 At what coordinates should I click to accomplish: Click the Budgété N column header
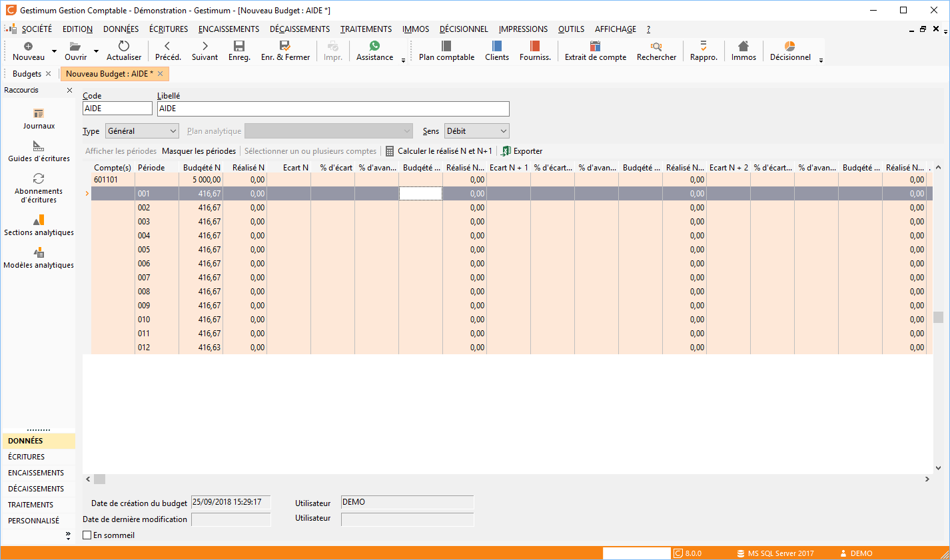tap(201, 168)
